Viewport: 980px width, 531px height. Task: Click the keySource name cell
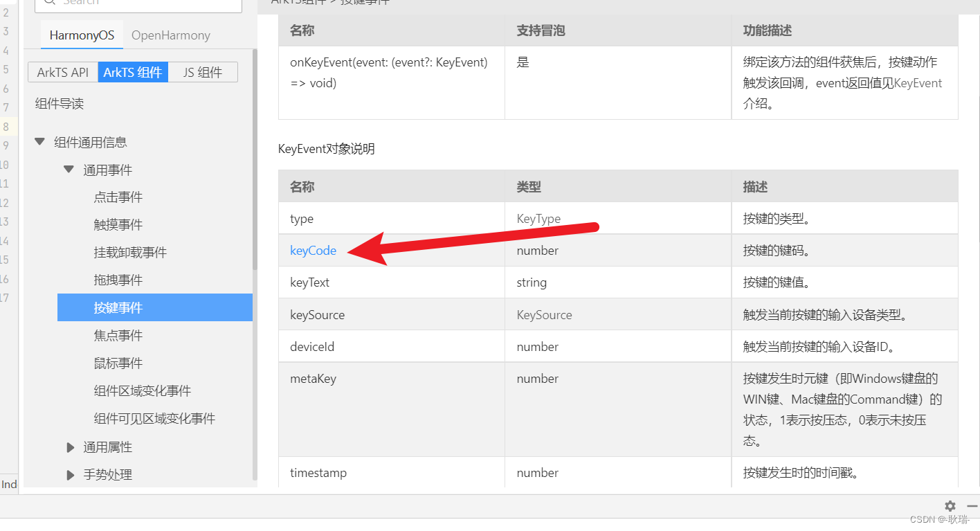(392, 315)
